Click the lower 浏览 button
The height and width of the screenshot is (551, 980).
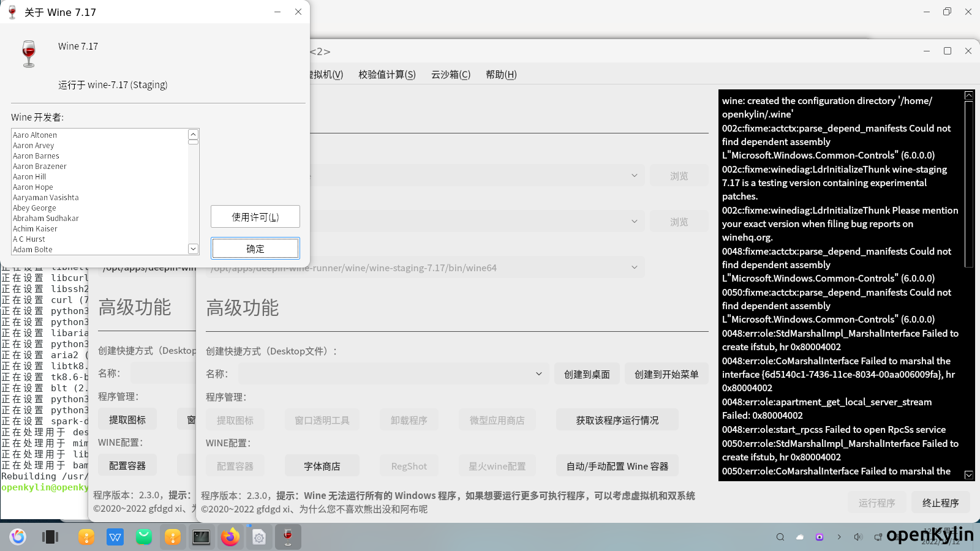(x=679, y=222)
